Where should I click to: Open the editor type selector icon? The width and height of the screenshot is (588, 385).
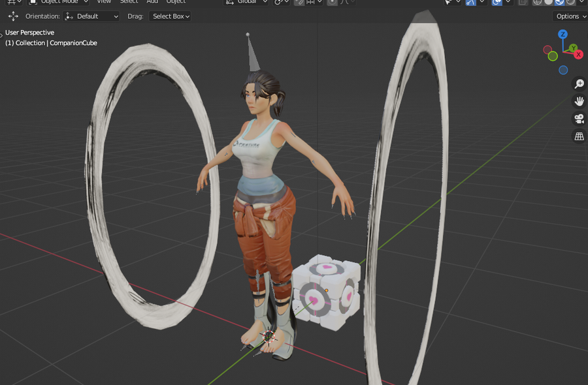click(14, 2)
